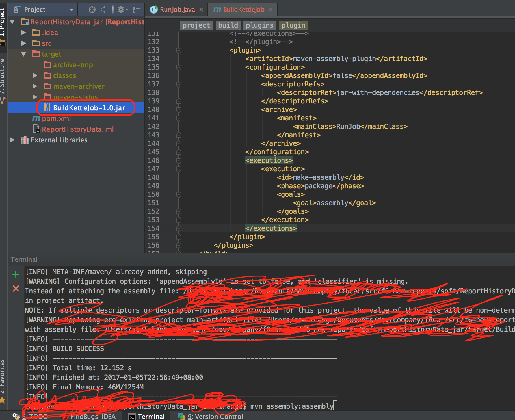Collapse the target folder
This screenshot has width=515, height=420.
[24, 54]
